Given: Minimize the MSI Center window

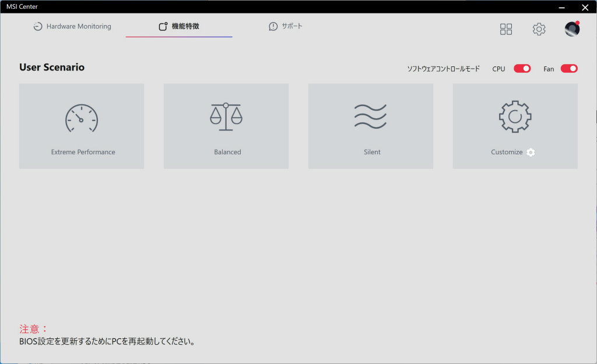Looking at the screenshot, I should click(x=561, y=7).
